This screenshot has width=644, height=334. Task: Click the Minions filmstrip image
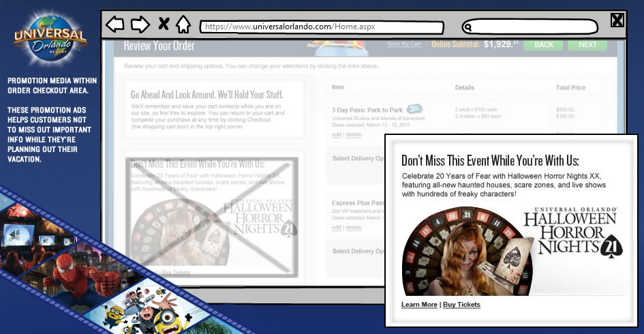pos(150,311)
